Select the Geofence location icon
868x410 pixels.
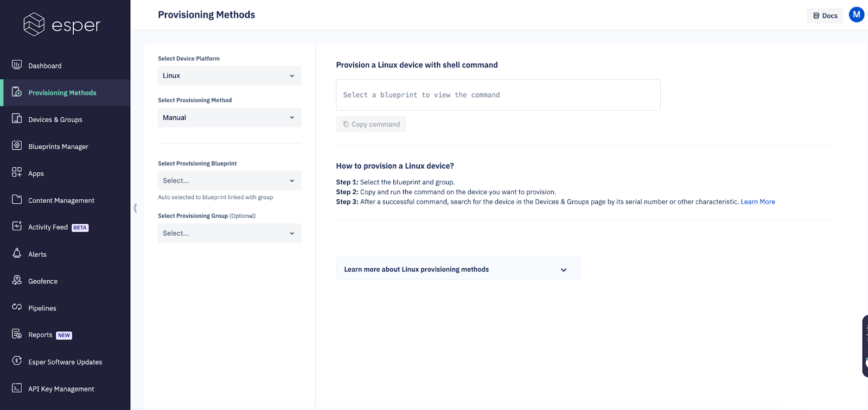pyautogui.click(x=17, y=280)
